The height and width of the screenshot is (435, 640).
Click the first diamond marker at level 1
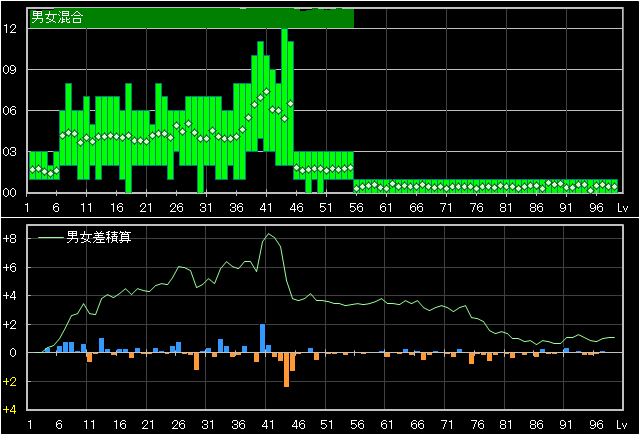[33, 170]
